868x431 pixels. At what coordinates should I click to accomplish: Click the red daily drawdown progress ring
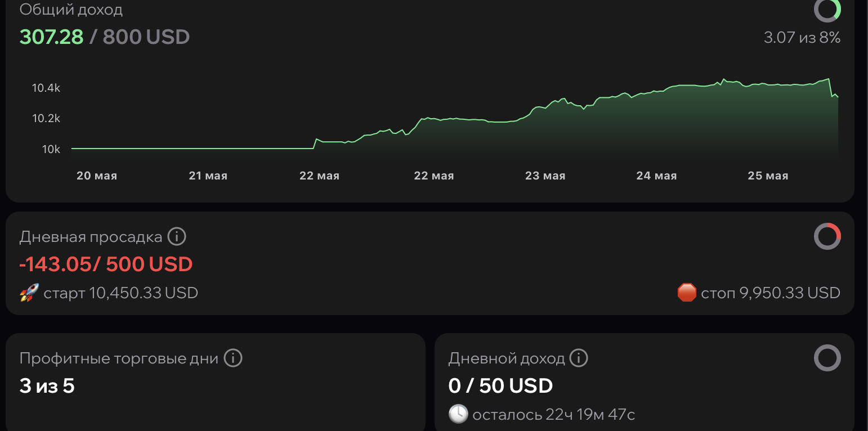point(827,236)
